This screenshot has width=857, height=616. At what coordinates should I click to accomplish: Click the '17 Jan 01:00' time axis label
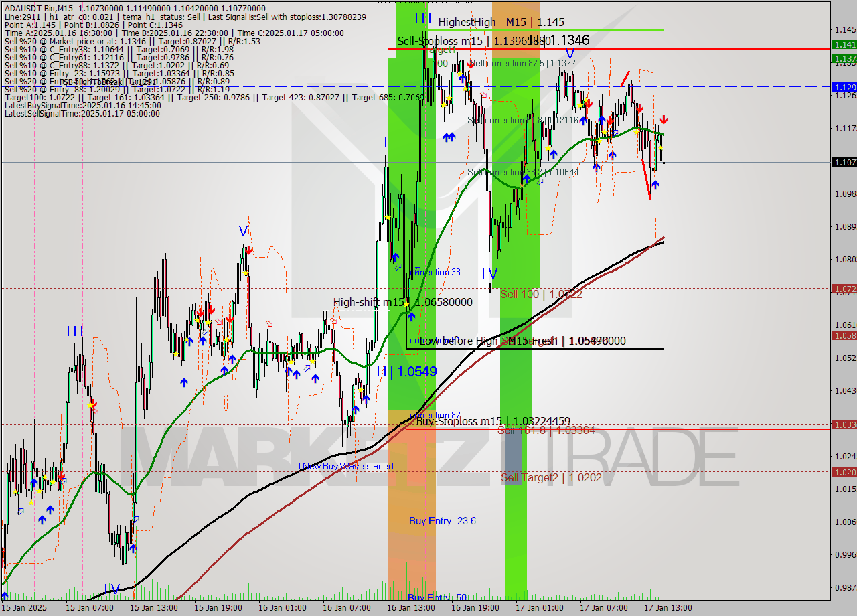[541, 608]
